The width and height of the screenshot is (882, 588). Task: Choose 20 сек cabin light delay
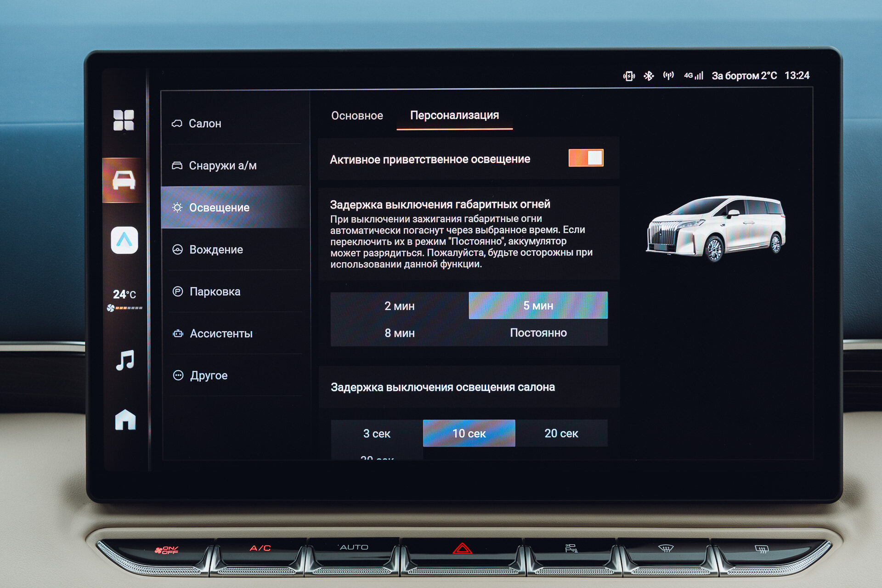(561, 433)
